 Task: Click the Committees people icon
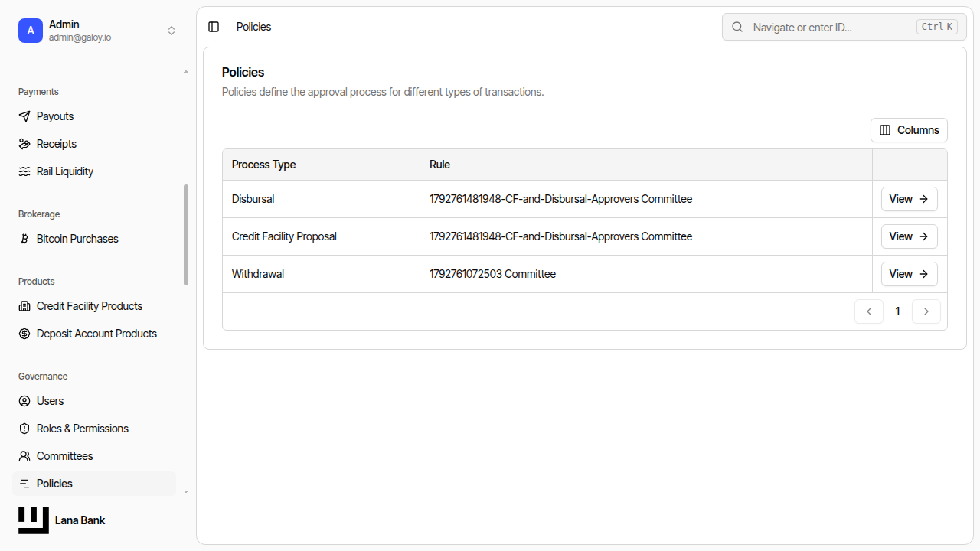[x=24, y=456]
